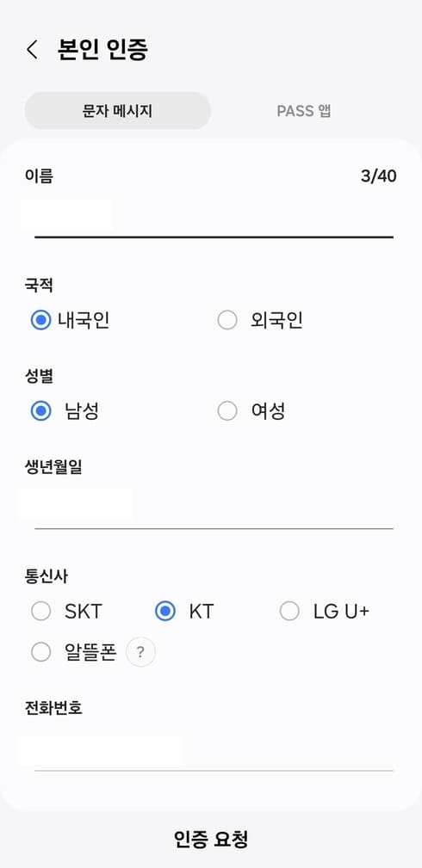Choose 여성 as gender
The image size is (422, 868).
point(251,411)
